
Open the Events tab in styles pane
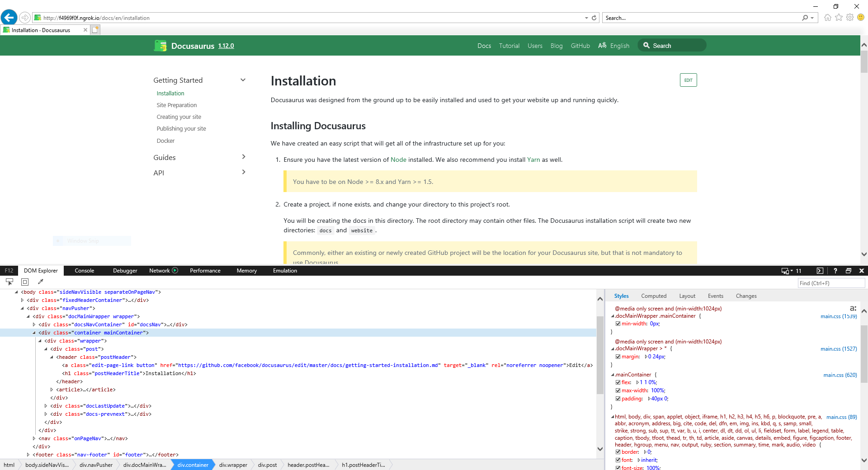point(715,296)
